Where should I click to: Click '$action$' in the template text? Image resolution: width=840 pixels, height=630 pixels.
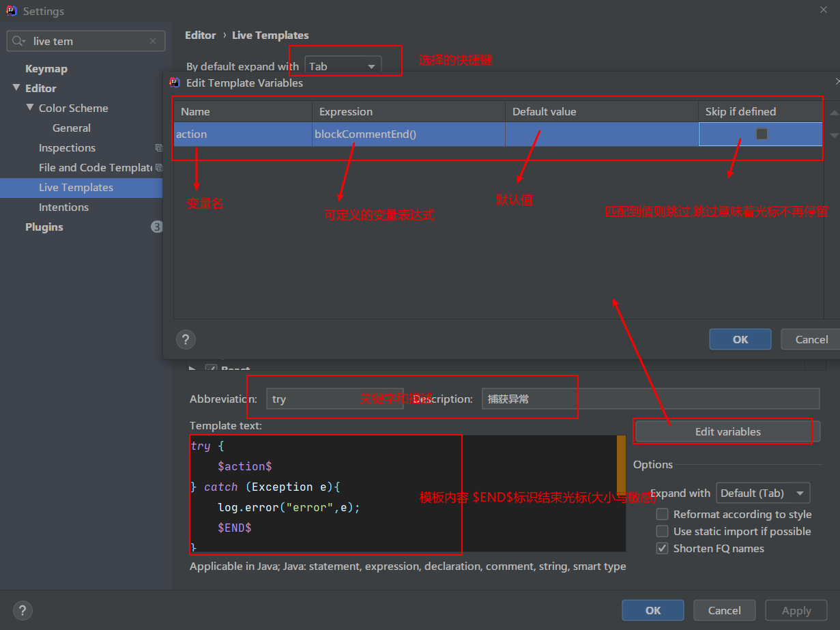[245, 466]
